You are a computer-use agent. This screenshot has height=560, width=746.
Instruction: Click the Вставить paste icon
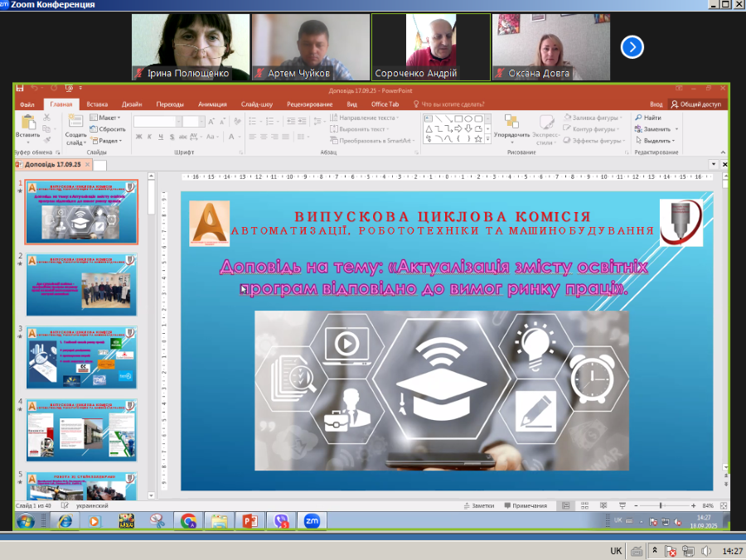click(x=27, y=123)
